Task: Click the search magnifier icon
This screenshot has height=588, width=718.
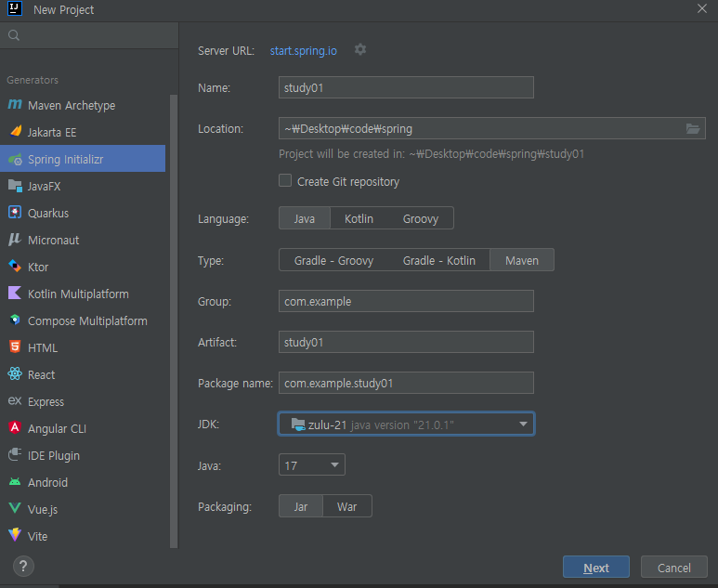Action: 14,35
